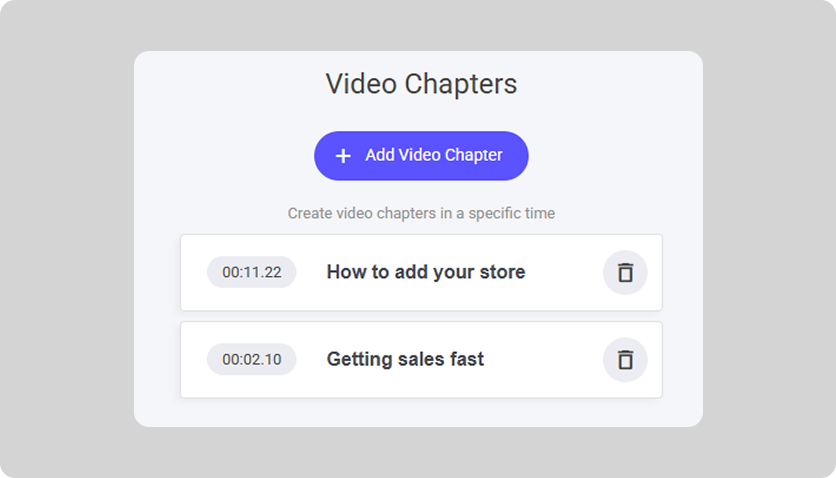Select the 00:02.10 timestamp badge
836x478 pixels.
click(x=251, y=360)
